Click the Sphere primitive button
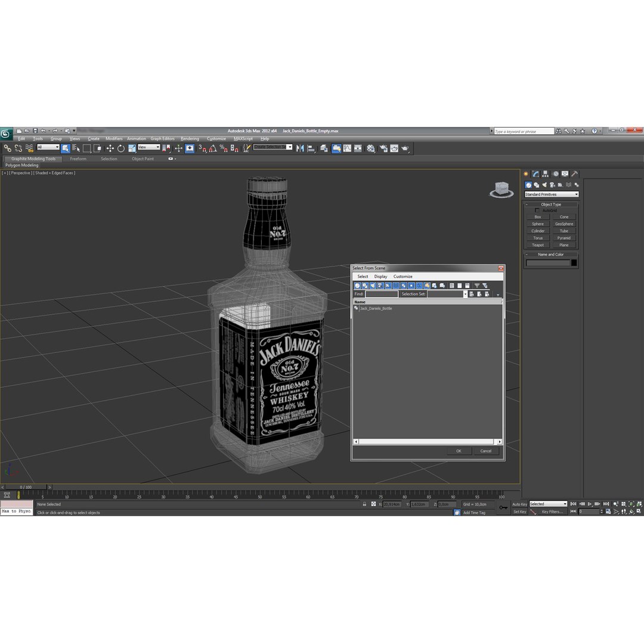Image resolution: width=644 pixels, height=644 pixels. tap(538, 224)
